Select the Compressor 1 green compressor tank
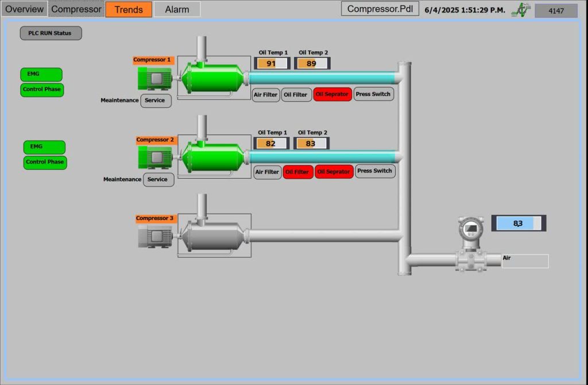This screenshot has width=588, height=385. click(214, 78)
